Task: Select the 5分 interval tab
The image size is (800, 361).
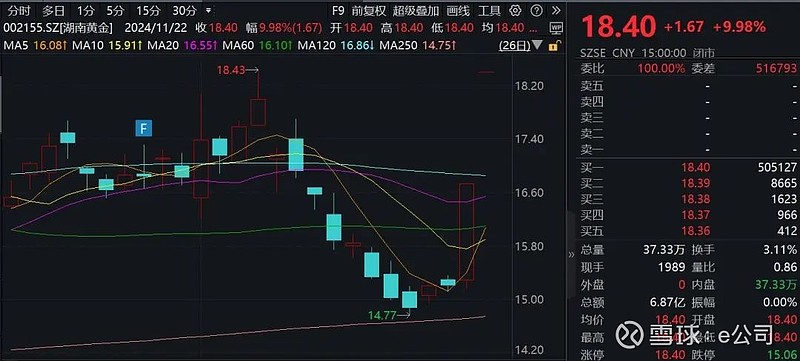Action: point(115,10)
